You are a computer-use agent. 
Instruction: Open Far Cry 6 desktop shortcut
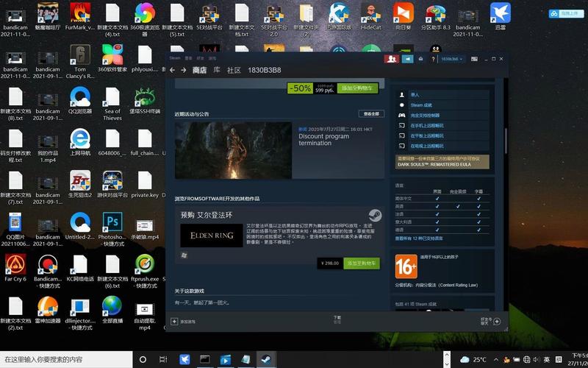[15, 268]
